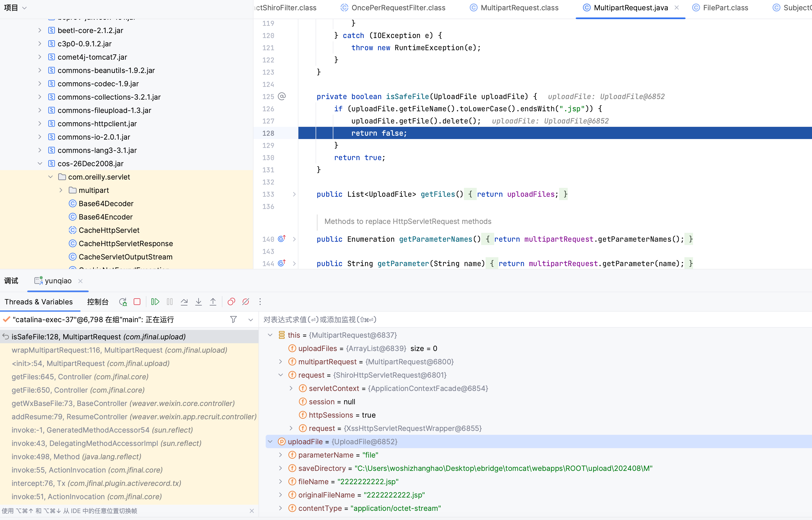Toggle the Mute Breakpoints icon
The image size is (812, 520).
pos(246,302)
